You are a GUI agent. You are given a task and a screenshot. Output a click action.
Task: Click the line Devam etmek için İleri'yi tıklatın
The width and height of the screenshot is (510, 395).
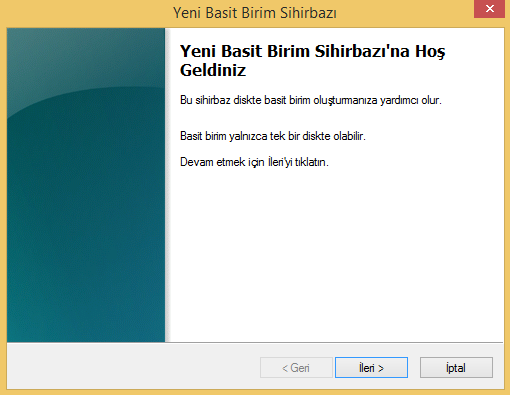click(x=254, y=162)
